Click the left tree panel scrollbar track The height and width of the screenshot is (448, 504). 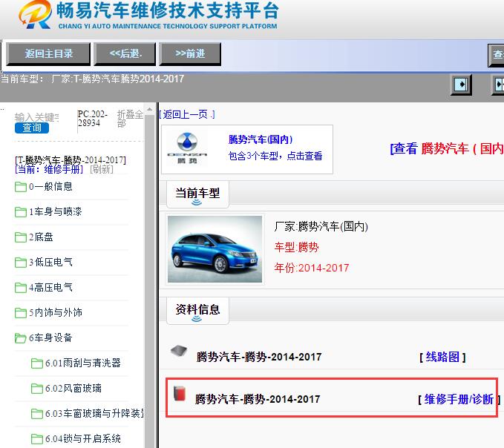click(x=149, y=283)
